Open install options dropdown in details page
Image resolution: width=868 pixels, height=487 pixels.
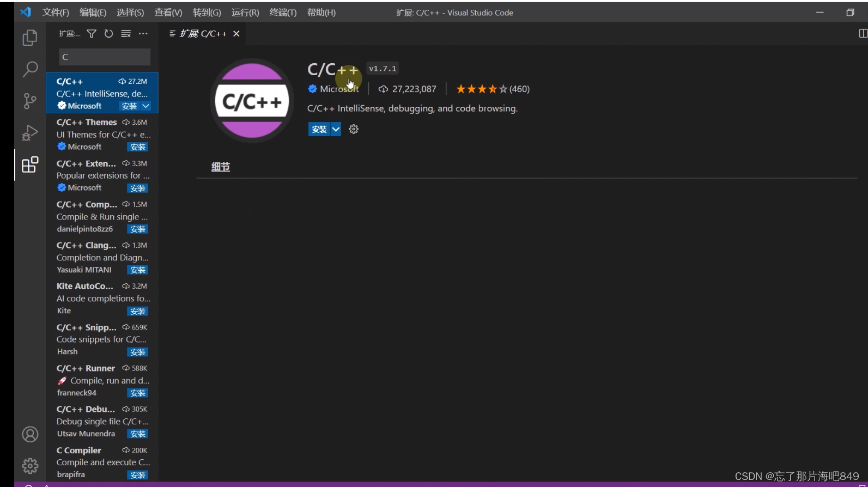point(336,129)
